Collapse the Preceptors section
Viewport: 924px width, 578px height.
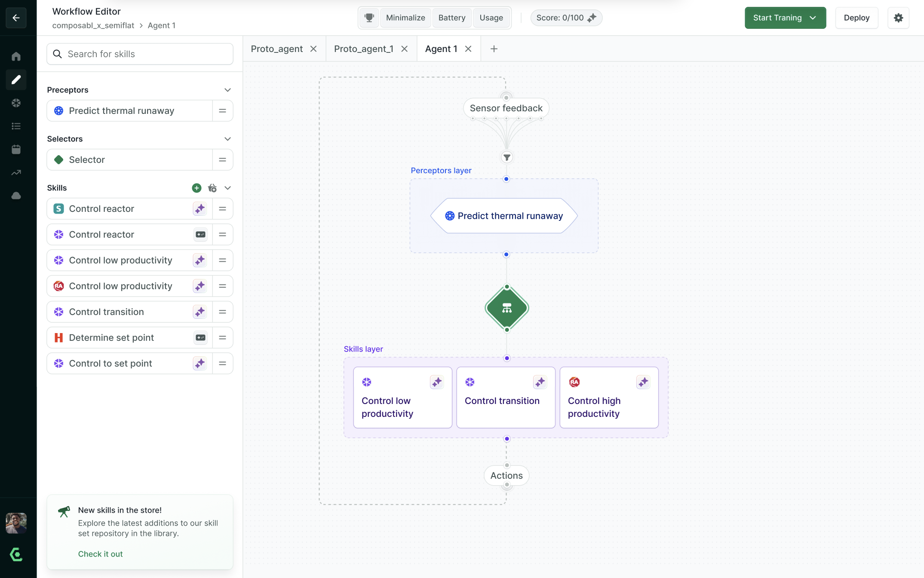click(x=227, y=90)
